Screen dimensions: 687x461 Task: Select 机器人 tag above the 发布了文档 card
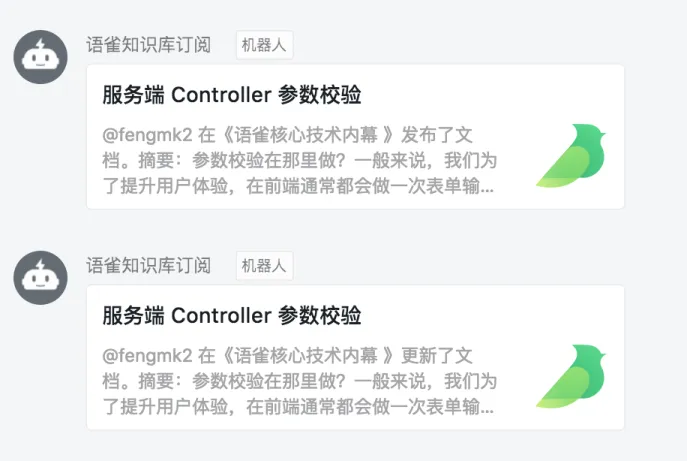265,45
